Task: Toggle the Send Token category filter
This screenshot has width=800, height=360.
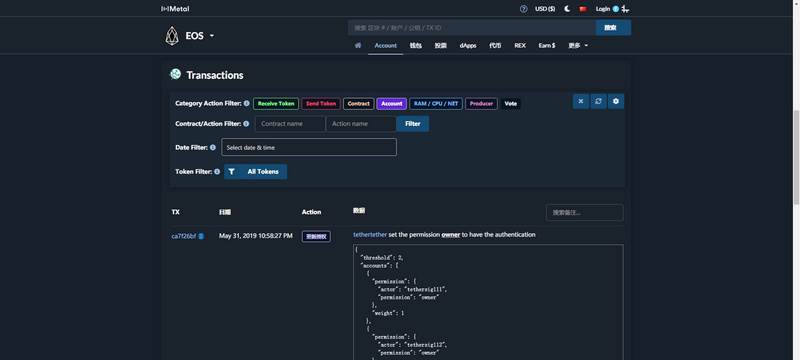Action: (321, 104)
